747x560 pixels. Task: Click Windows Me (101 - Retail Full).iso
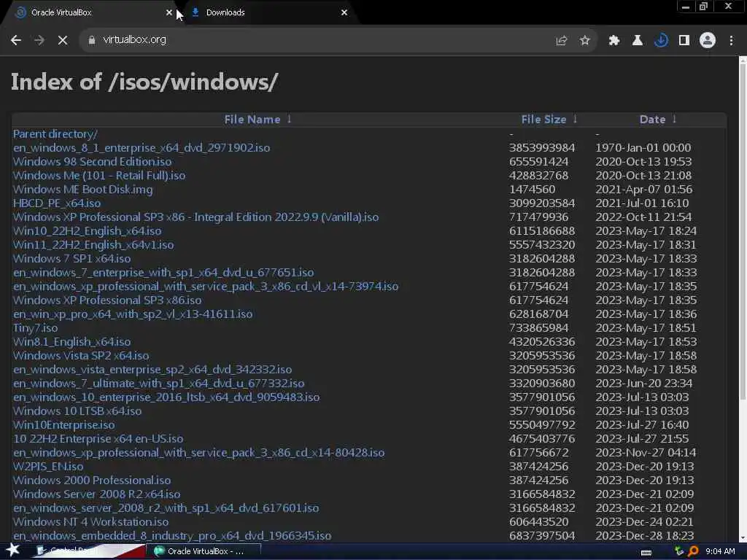point(99,175)
